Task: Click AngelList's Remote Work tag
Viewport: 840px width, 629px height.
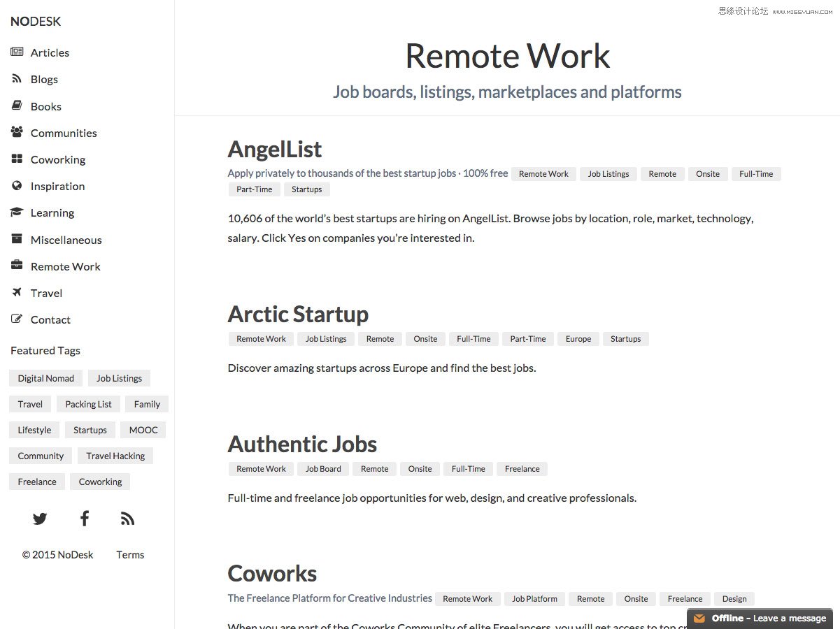Action: (x=543, y=174)
